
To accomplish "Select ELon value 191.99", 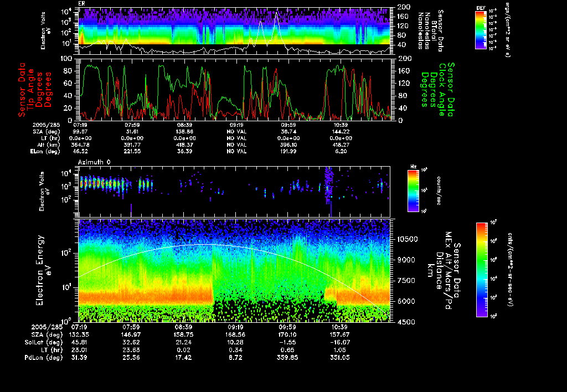I will [288, 151].
